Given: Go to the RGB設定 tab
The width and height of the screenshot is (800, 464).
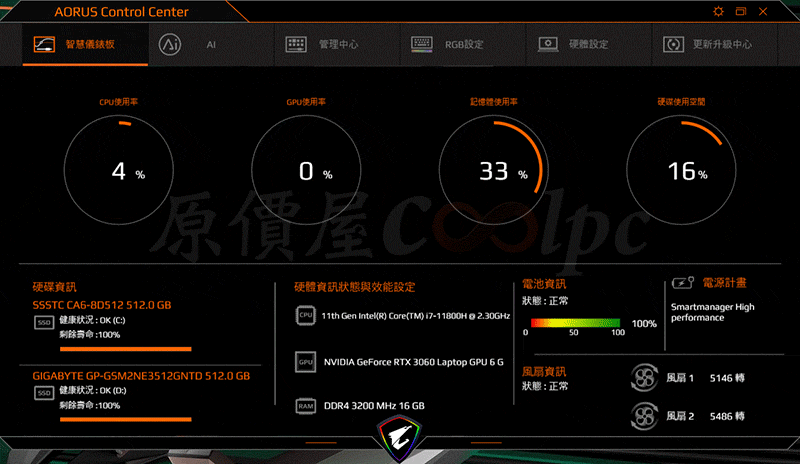Looking at the screenshot, I should tap(464, 44).
